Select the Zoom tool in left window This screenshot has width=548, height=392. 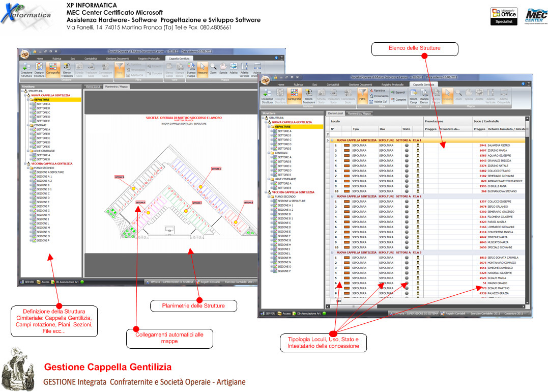point(213,68)
